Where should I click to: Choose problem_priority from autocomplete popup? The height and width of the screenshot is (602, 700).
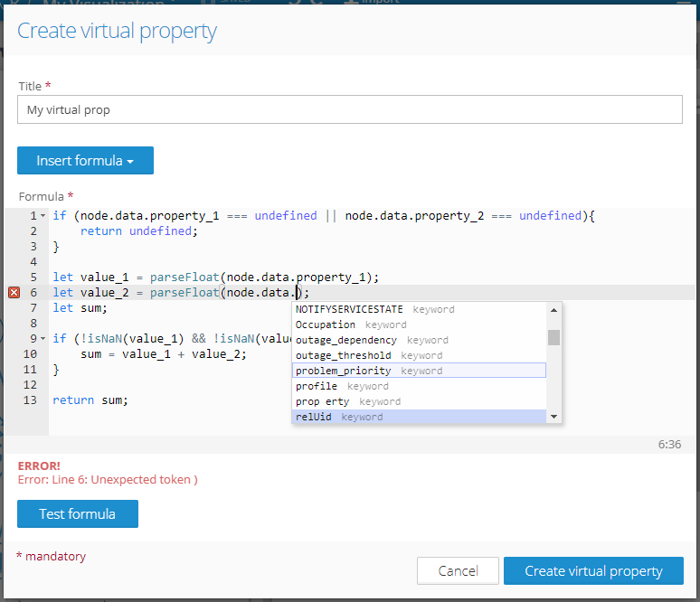tap(344, 371)
